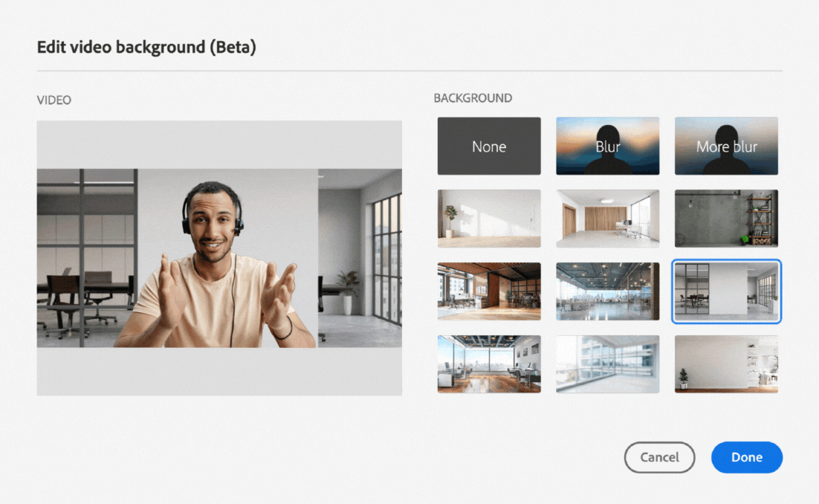Viewport: 819px width, 504px height.
Task: Click the BACKGROUND section label
Action: click(473, 98)
